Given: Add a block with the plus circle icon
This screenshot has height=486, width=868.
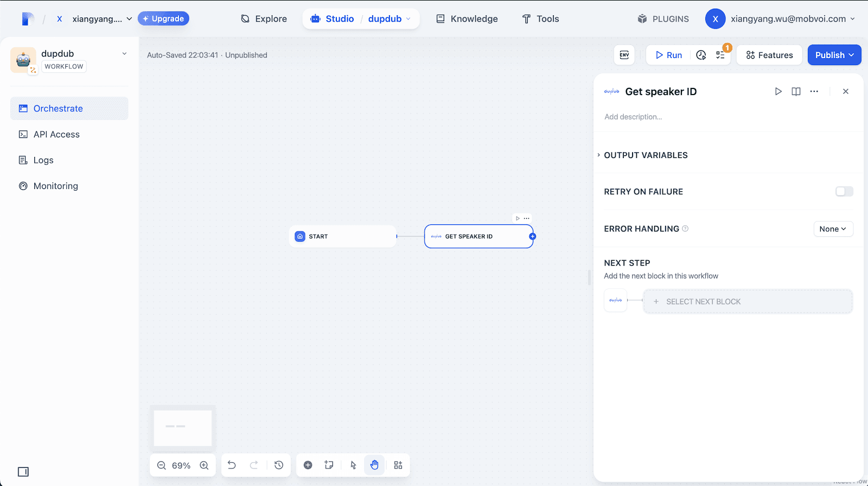Looking at the screenshot, I should (308, 465).
